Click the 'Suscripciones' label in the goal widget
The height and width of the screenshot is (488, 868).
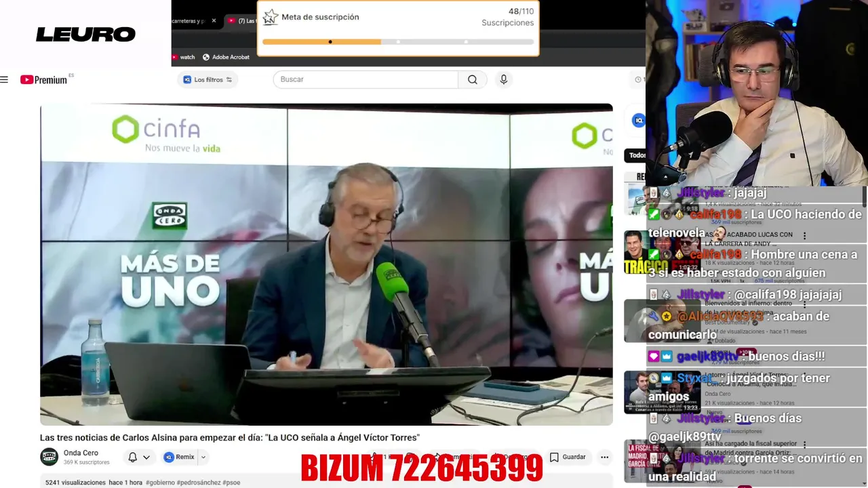pos(507,23)
